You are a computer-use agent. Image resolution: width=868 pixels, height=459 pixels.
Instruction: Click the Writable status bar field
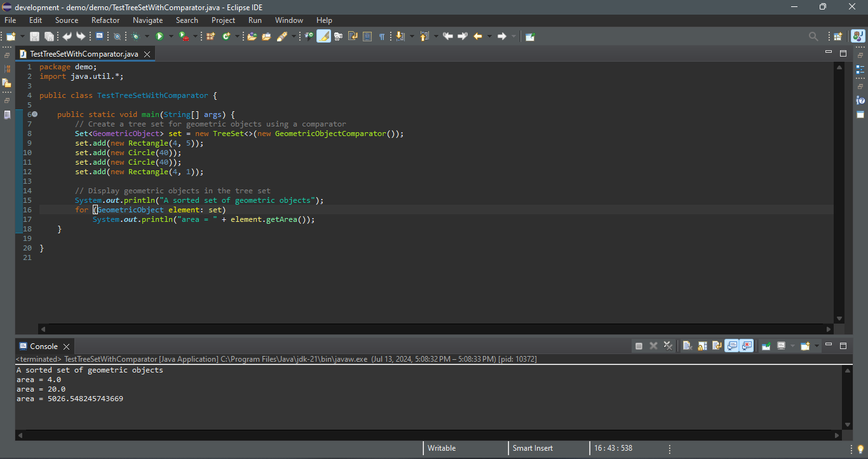pyautogui.click(x=442, y=448)
